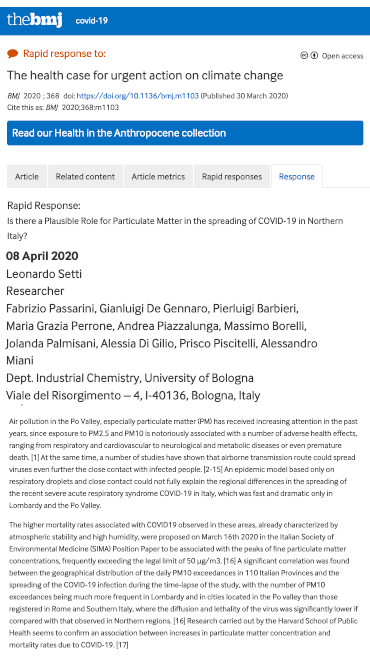Click the University of Bologna affiliation line
The image size is (370, 658).
[x=130, y=378]
